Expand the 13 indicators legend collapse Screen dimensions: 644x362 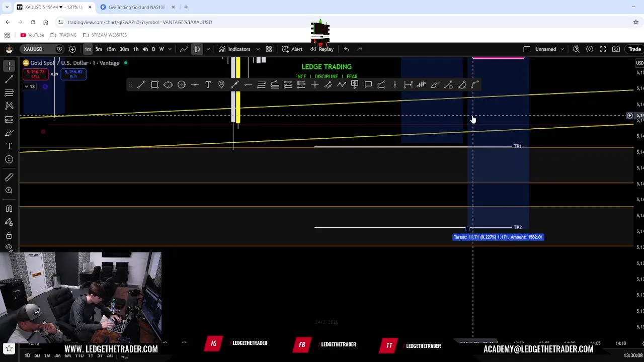[x=30, y=86]
